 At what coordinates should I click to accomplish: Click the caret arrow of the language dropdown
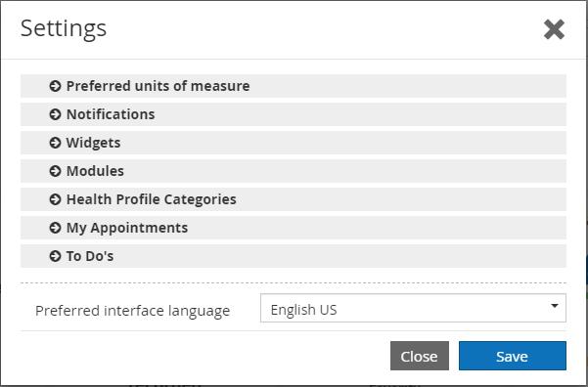[x=555, y=306]
